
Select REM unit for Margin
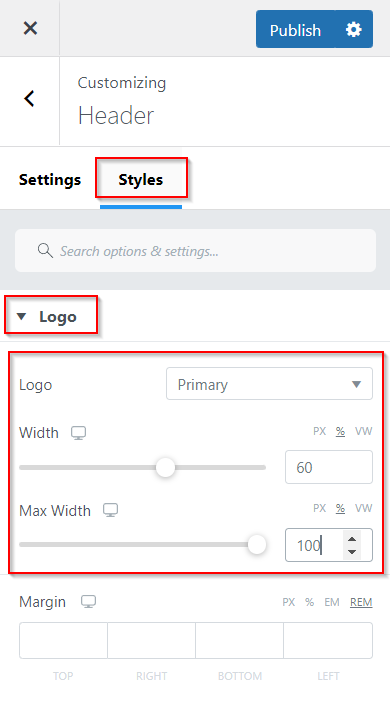[x=361, y=602]
